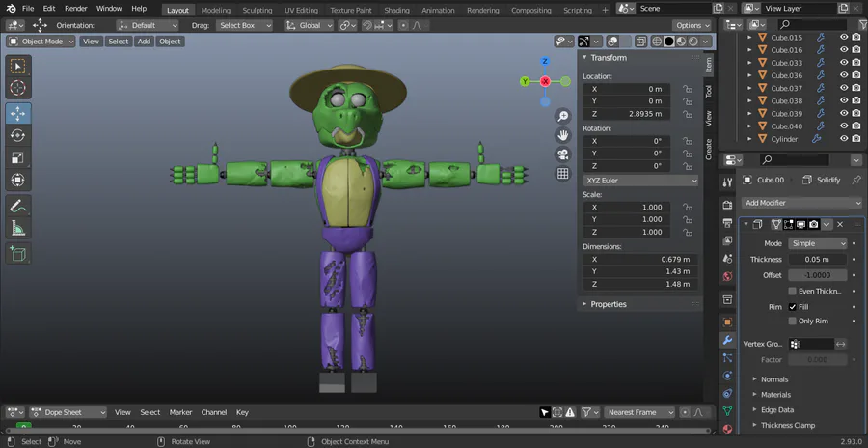
Task: Select the Measure tool
Action: click(x=18, y=228)
